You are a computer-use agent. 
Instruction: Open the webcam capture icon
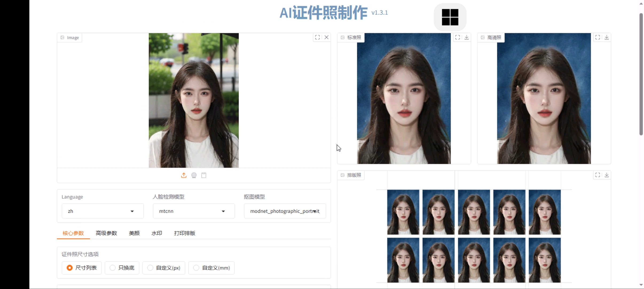click(194, 175)
